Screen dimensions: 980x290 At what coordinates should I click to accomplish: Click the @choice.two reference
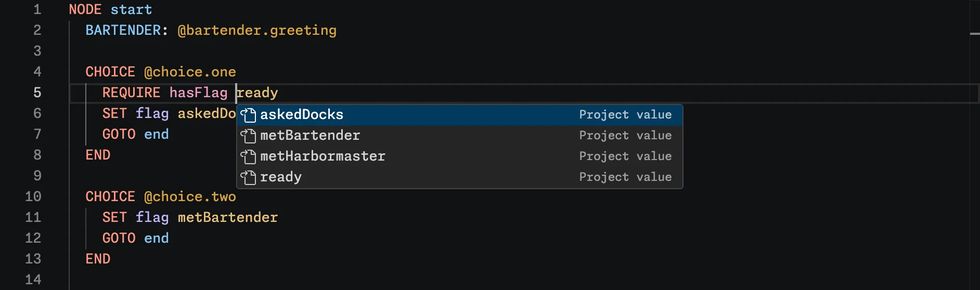click(x=190, y=196)
